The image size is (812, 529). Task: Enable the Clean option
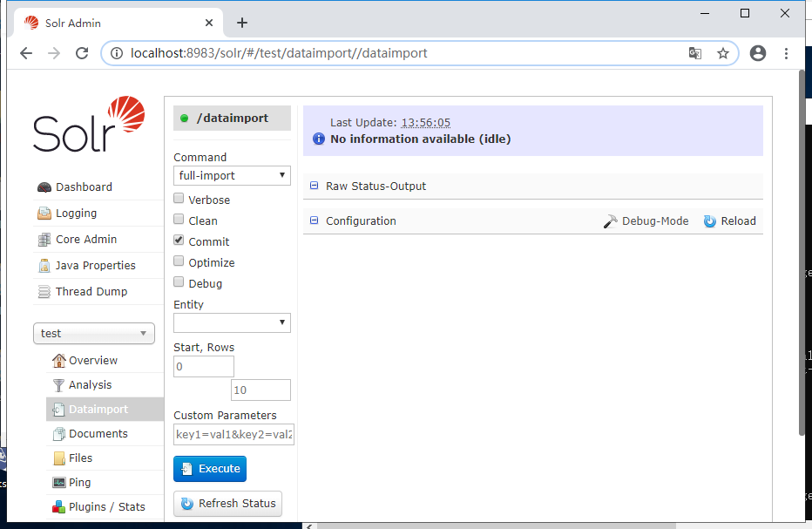(178, 220)
